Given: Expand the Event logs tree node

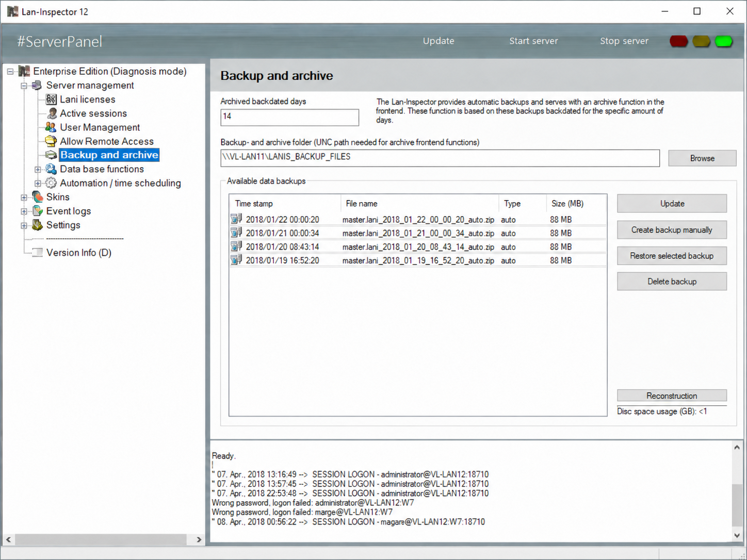Looking at the screenshot, I should (24, 211).
